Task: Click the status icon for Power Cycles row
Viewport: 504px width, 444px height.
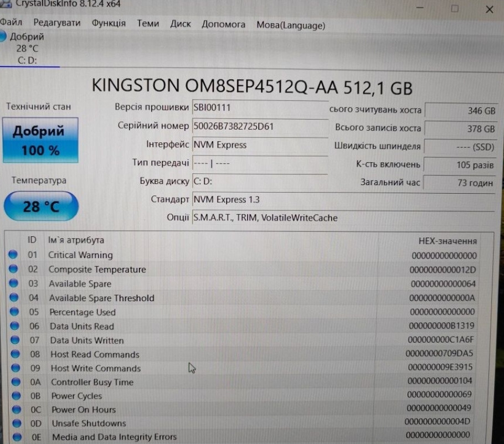Action: [16, 396]
